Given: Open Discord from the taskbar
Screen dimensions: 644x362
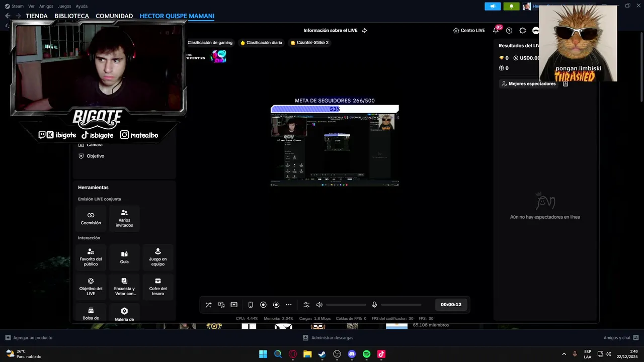Looking at the screenshot, I should [352, 354].
